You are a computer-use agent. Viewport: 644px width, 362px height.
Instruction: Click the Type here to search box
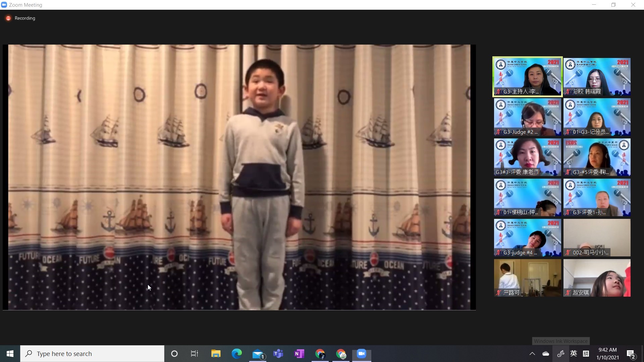[x=92, y=354]
